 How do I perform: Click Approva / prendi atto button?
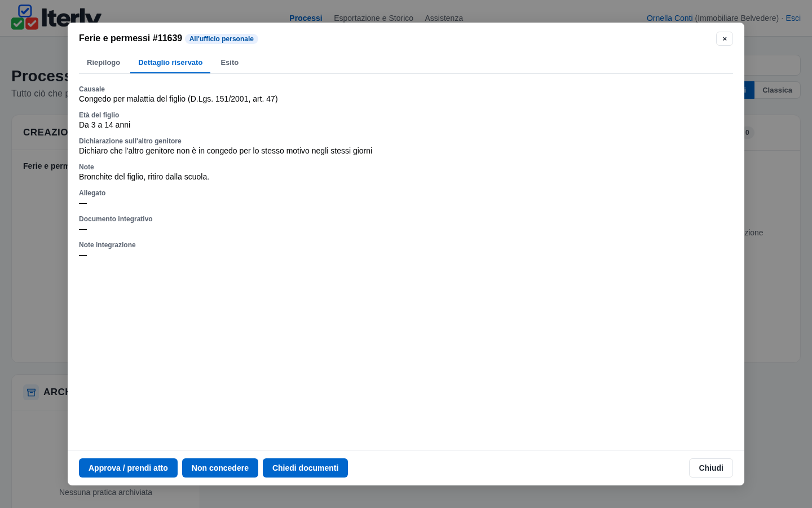click(x=128, y=468)
